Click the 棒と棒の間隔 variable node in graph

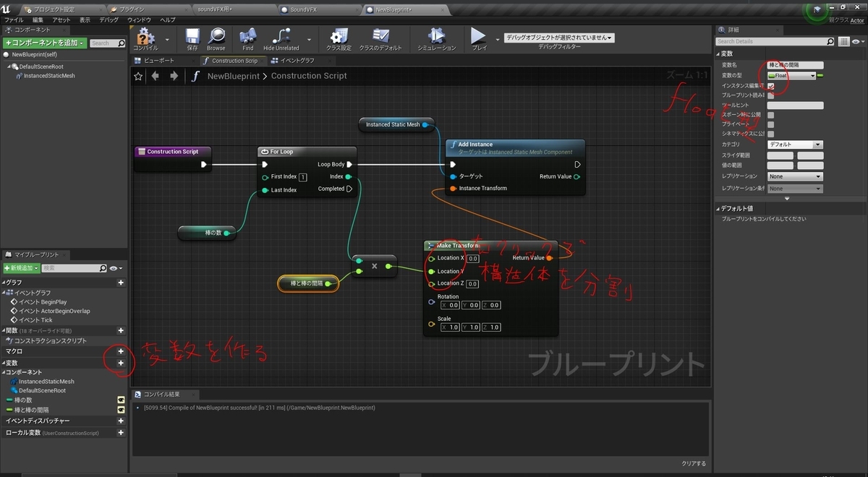tap(308, 283)
